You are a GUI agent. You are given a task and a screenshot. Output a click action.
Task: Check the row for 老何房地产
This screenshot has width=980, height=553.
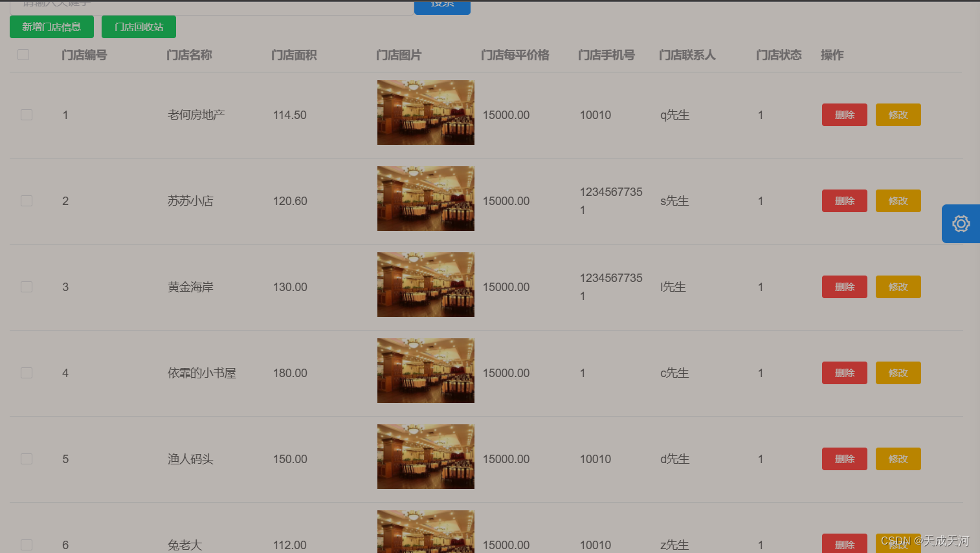pos(27,114)
